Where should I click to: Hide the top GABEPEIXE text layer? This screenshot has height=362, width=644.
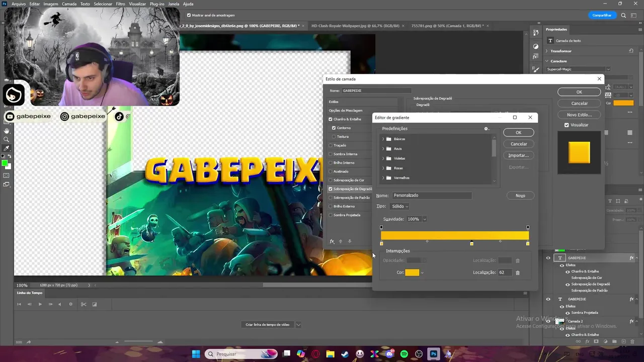pyautogui.click(x=548, y=258)
